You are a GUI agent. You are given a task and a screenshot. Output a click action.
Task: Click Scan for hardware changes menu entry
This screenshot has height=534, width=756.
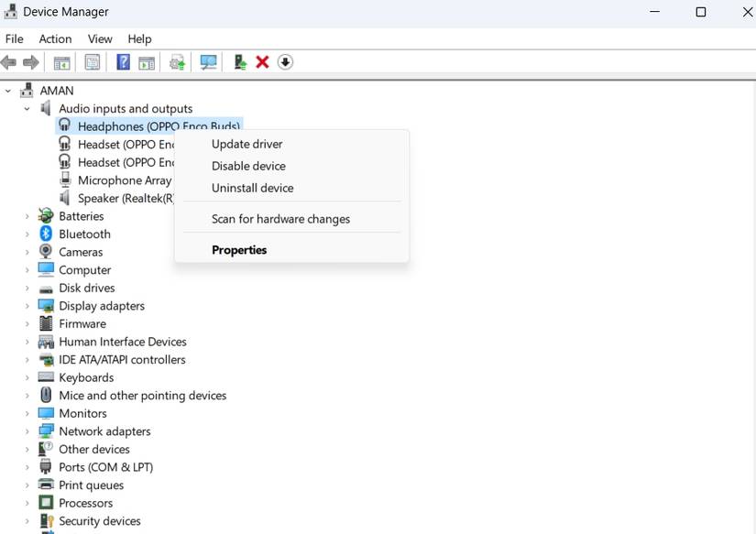pyautogui.click(x=280, y=219)
